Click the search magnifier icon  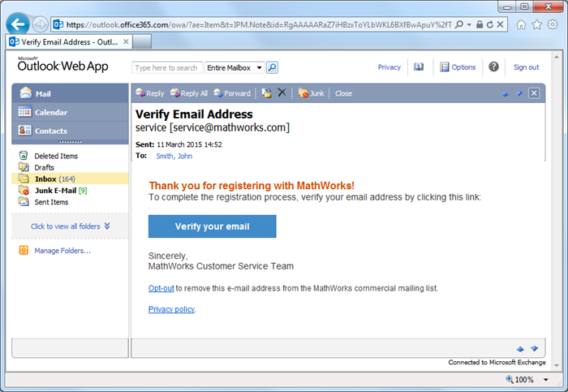273,68
